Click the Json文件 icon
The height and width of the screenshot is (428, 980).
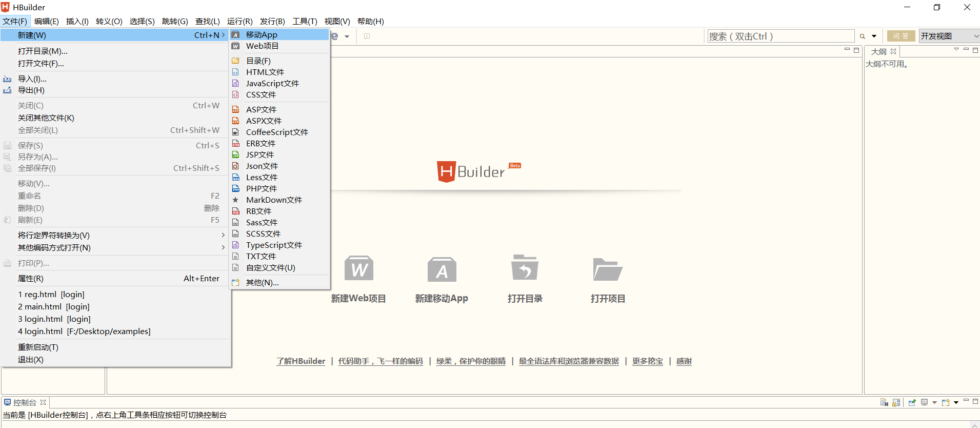235,166
